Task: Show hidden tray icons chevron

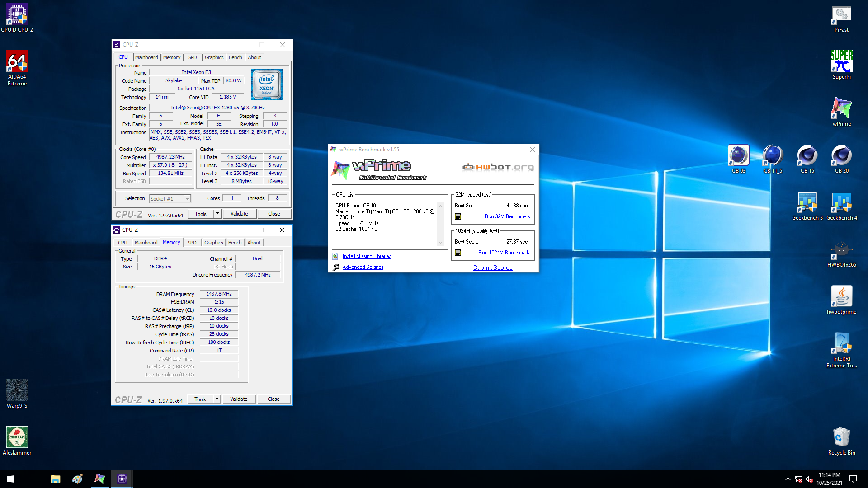Action: pos(788,479)
